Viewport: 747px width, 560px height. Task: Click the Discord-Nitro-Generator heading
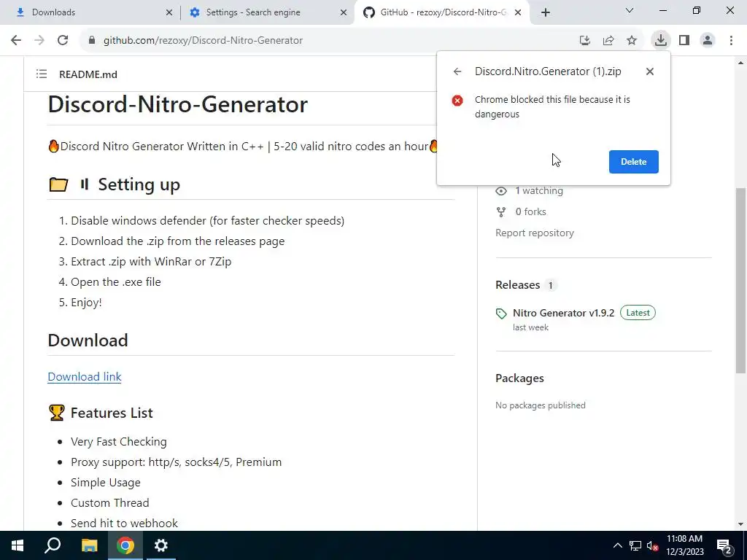click(x=178, y=104)
